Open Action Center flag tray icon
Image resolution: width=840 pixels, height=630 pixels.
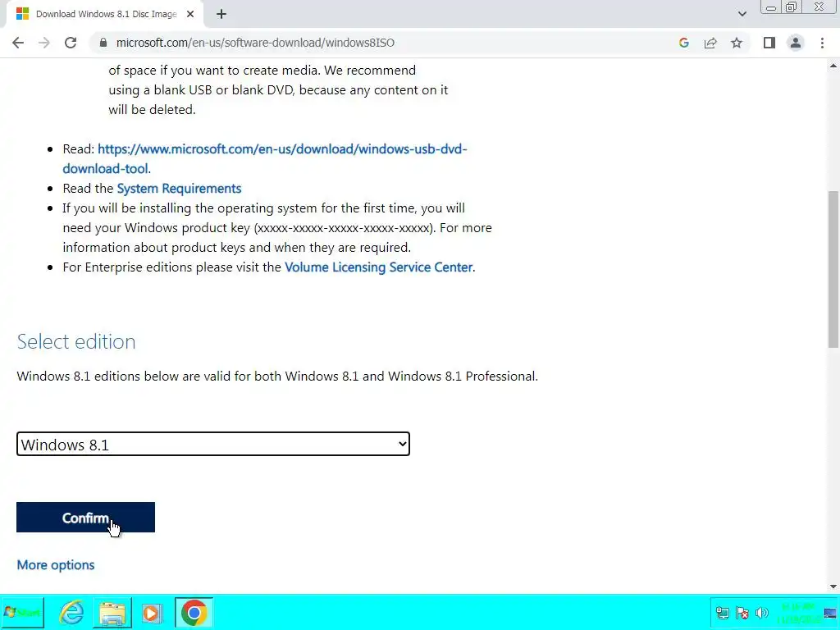coord(742,613)
